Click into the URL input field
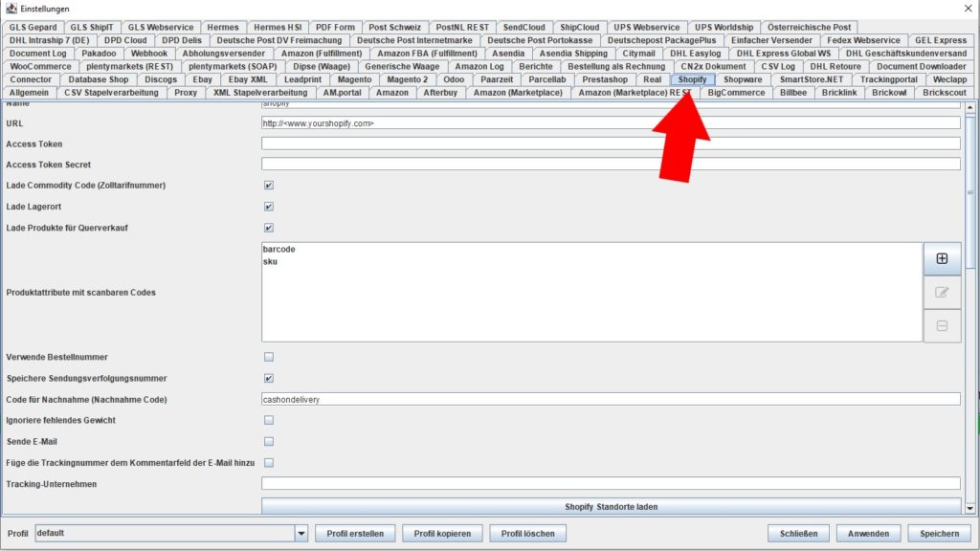Viewport: 980px width, 551px height. [x=611, y=123]
